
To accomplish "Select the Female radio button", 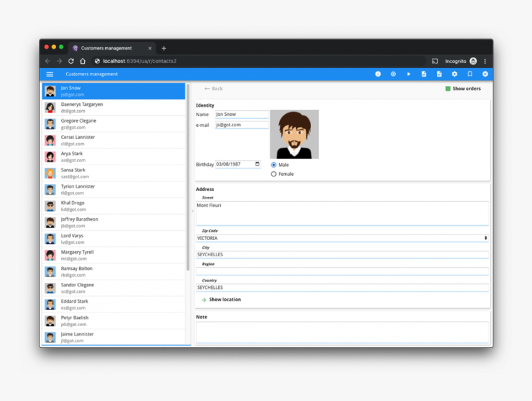I will (x=273, y=175).
